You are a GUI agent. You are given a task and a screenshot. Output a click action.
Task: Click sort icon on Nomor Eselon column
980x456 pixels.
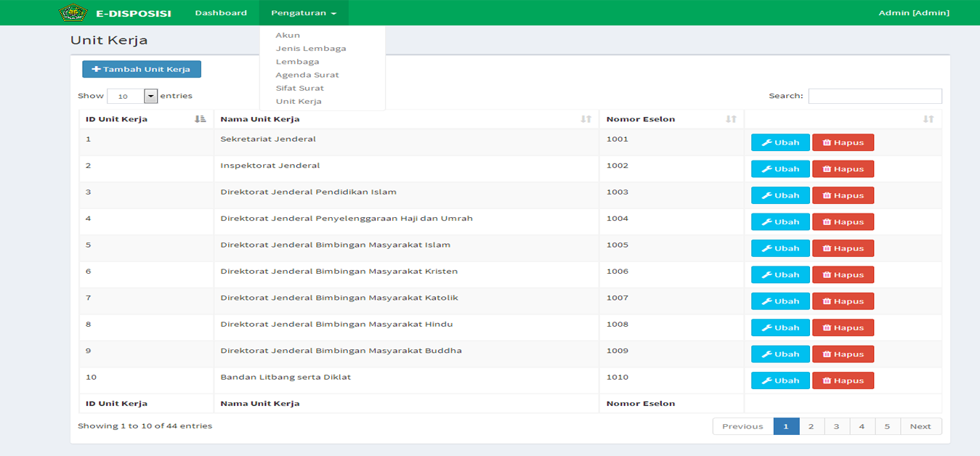coord(731,119)
